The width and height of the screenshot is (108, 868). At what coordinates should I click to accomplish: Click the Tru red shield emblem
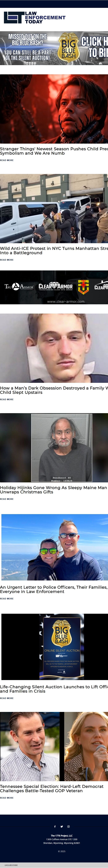[83, 287]
